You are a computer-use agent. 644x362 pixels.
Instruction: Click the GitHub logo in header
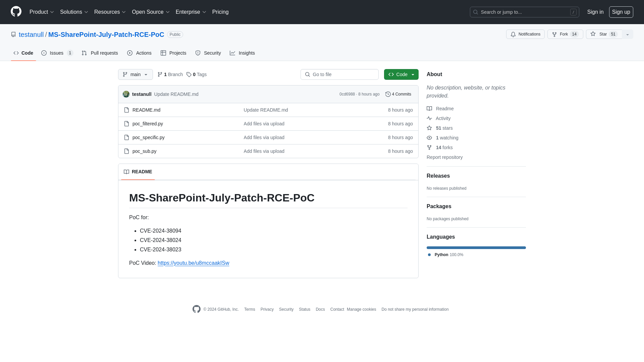pyautogui.click(x=16, y=12)
